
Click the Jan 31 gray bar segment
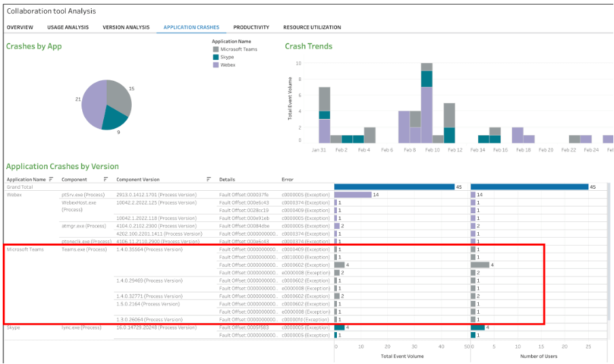[x=325, y=99]
